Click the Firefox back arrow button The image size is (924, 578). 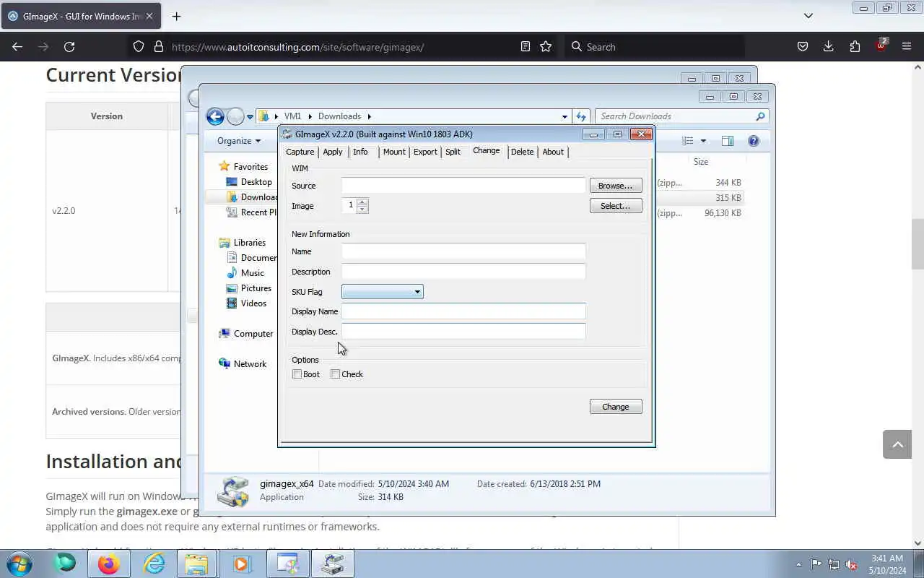[x=17, y=47]
